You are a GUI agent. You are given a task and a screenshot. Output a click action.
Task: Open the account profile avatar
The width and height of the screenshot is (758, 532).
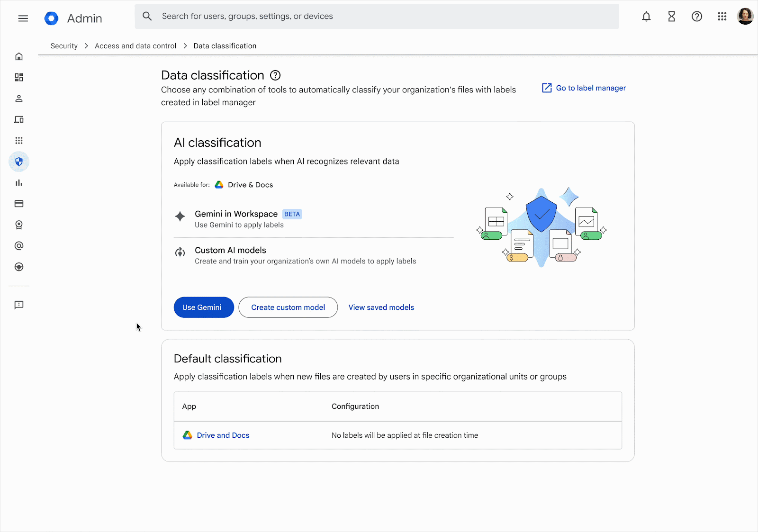(x=745, y=16)
